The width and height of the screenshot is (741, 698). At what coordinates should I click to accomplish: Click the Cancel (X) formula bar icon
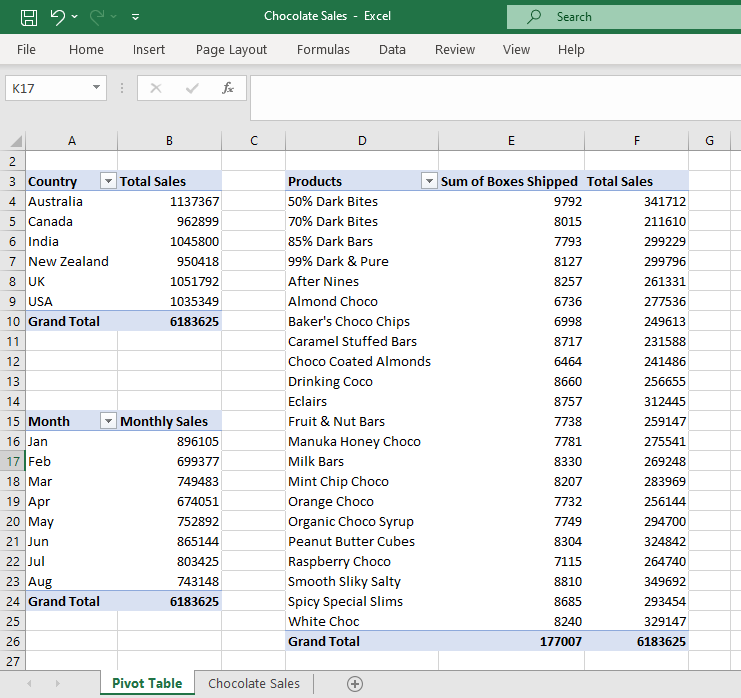(x=156, y=88)
